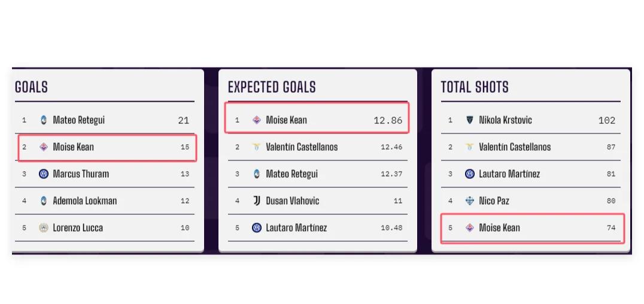Click the Lazio crest beside Castellanos in Expected Goals
Screen dimensions: 644x304
(257, 147)
